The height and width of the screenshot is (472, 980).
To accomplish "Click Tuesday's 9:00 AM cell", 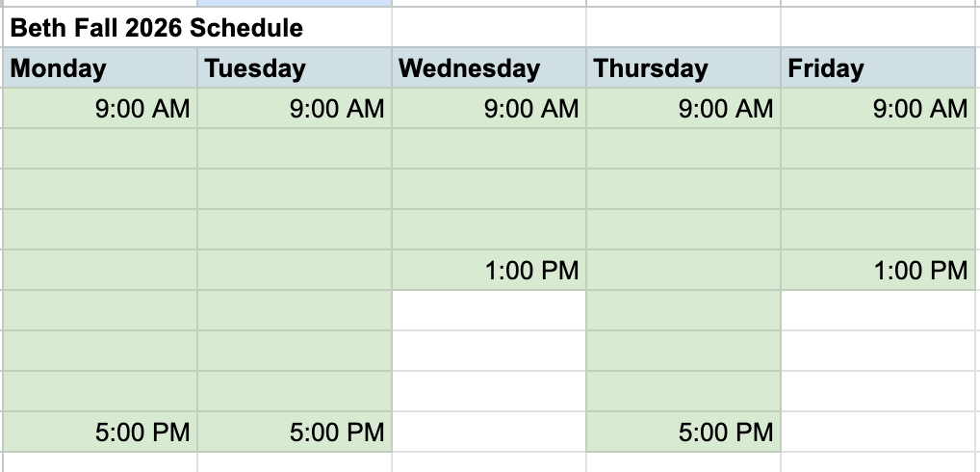I will coord(295,108).
